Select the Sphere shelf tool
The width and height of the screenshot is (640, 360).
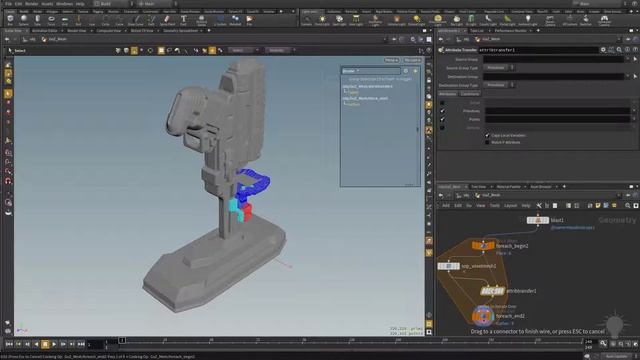click(x=24, y=20)
